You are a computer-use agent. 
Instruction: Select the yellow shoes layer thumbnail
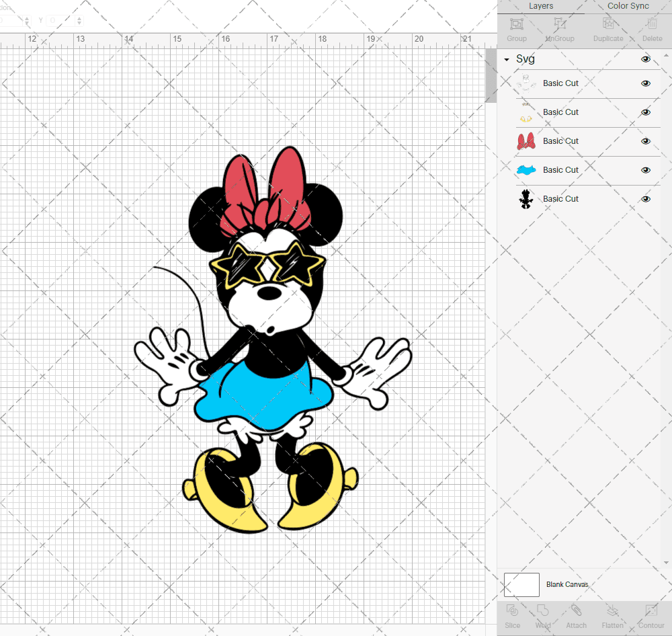(526, 112)
